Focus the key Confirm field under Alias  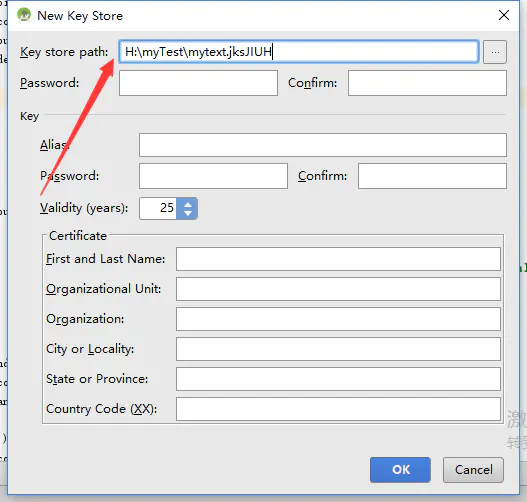432,176
